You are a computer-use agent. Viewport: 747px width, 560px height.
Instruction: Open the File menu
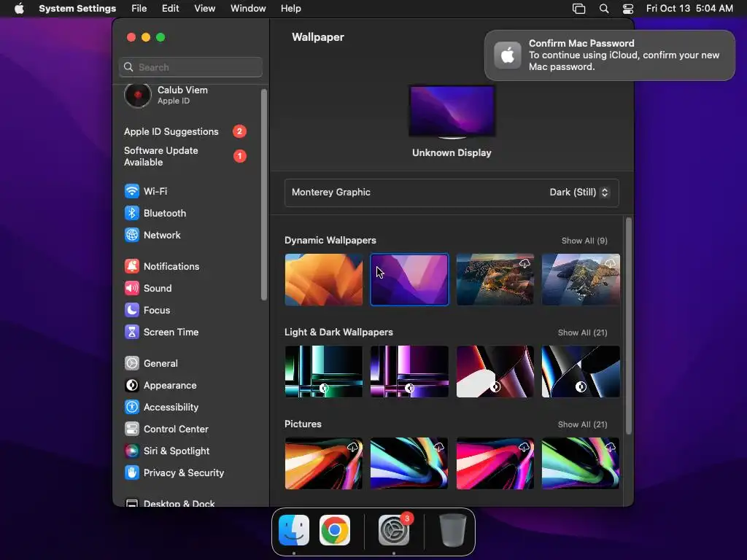click(x=139, y=9)
